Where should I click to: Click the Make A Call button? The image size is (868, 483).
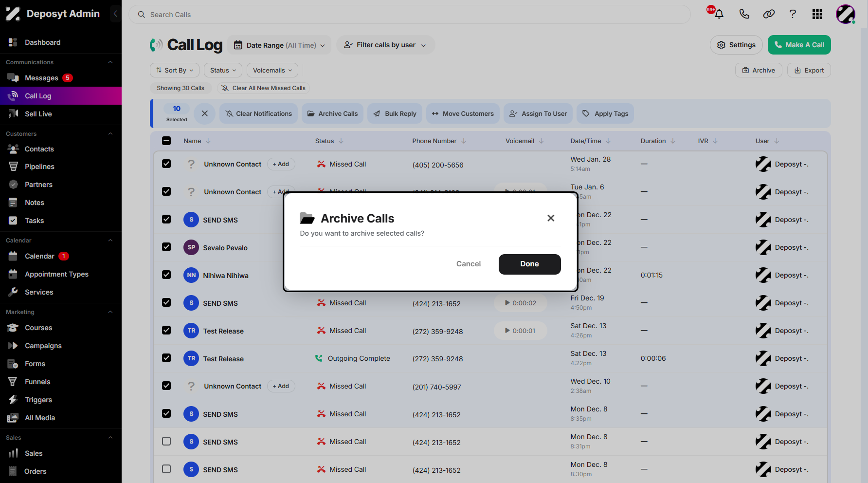point(799,45)
